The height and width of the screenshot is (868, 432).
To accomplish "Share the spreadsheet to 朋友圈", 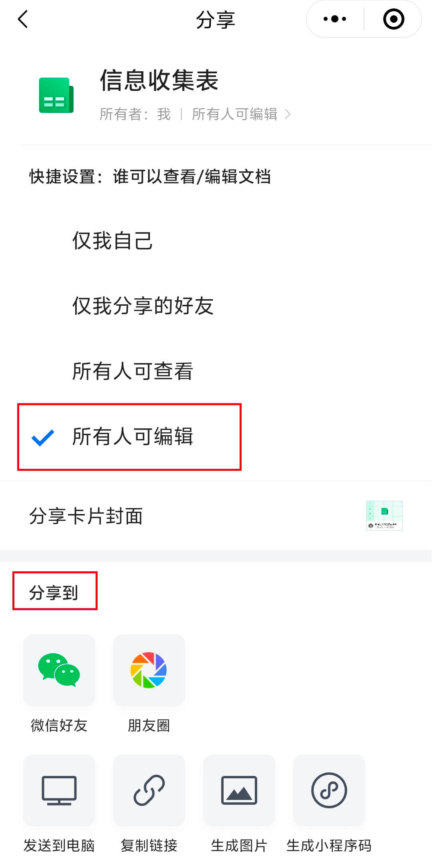I will coord(149,670).
